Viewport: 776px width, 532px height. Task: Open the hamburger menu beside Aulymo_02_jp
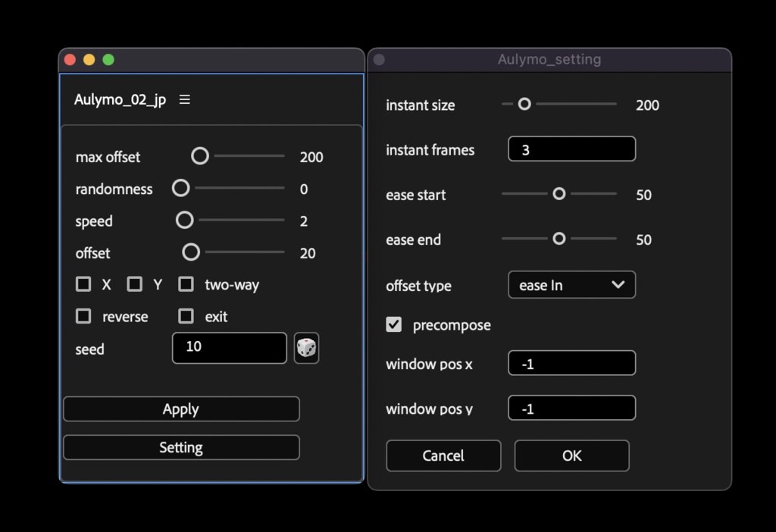point(184,99)
